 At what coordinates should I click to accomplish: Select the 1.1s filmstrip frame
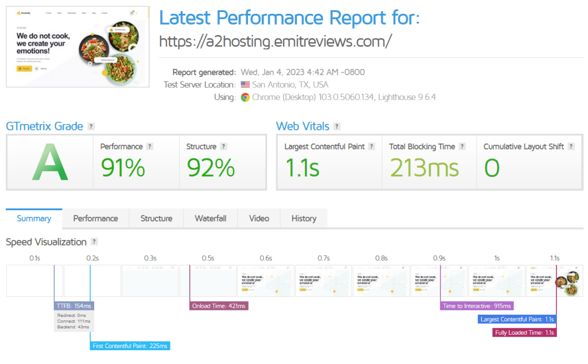(x=554, y=281)
